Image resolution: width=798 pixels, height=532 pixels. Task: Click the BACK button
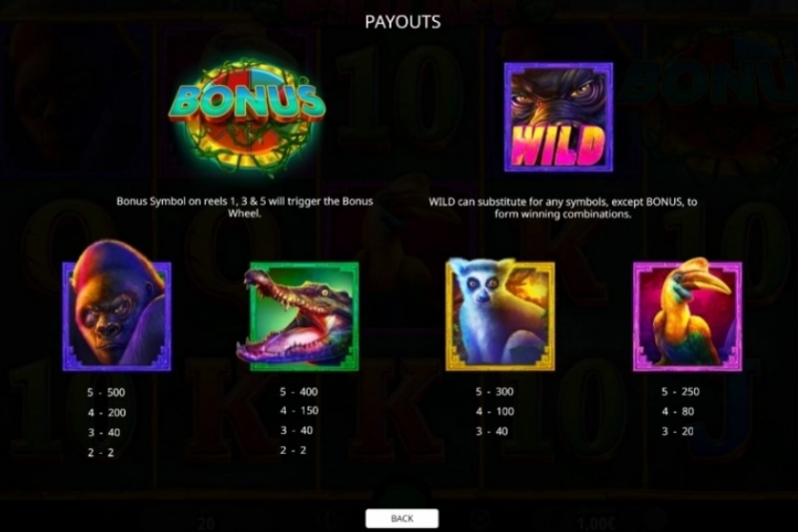tap(401, 518)
